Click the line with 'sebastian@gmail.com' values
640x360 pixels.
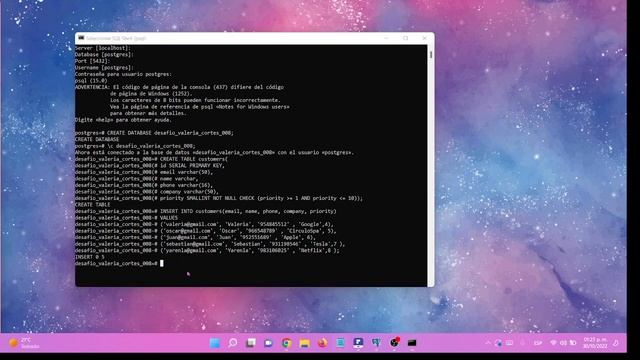pyautogui.click(x=210, y=244)
